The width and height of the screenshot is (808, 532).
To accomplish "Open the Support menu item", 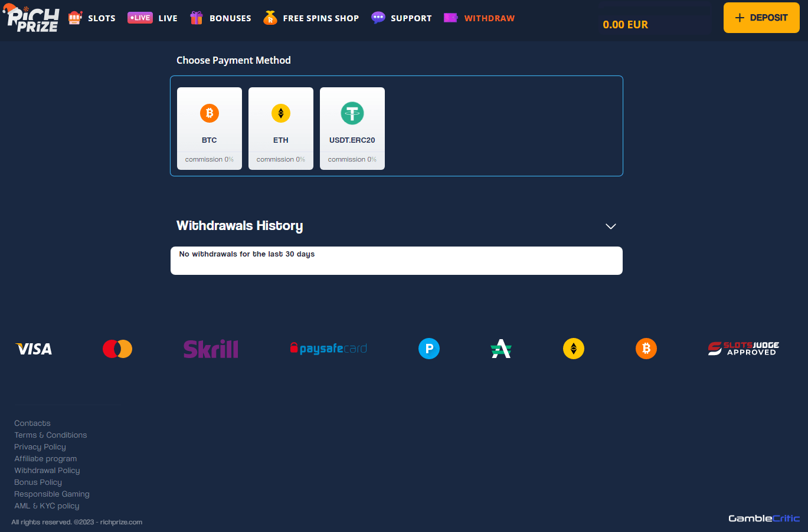I will coord(411,18).
